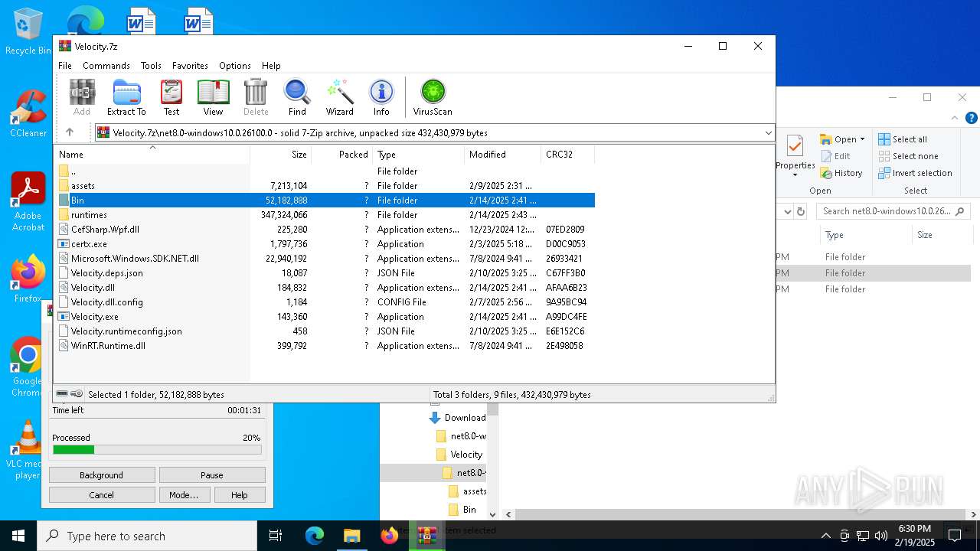Viewport: 980px width, 551px height.
Task: Click the Add toolbar icon in WinRAR
Action: coord(82,97)
